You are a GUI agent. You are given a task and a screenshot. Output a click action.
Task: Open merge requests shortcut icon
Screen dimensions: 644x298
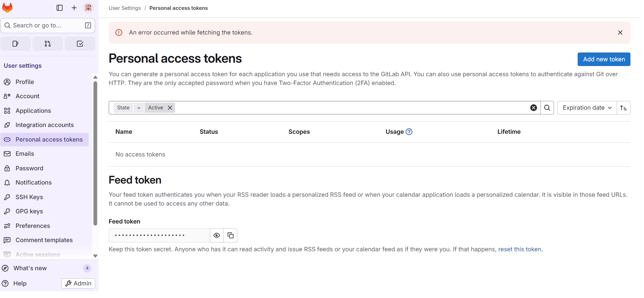[x=48, y=44]
